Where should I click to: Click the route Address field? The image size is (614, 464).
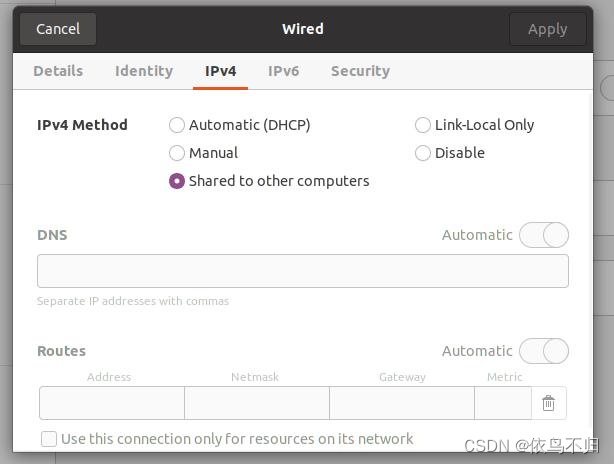112,403
